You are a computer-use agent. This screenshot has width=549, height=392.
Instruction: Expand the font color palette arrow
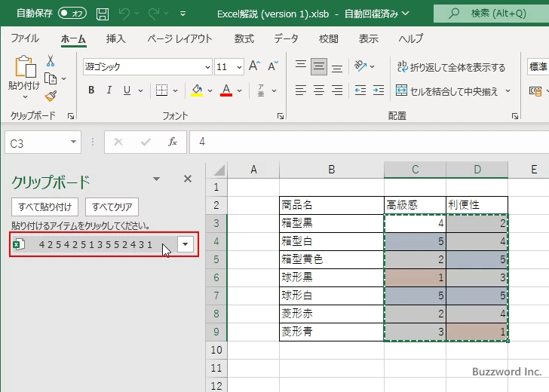point(240,90)
